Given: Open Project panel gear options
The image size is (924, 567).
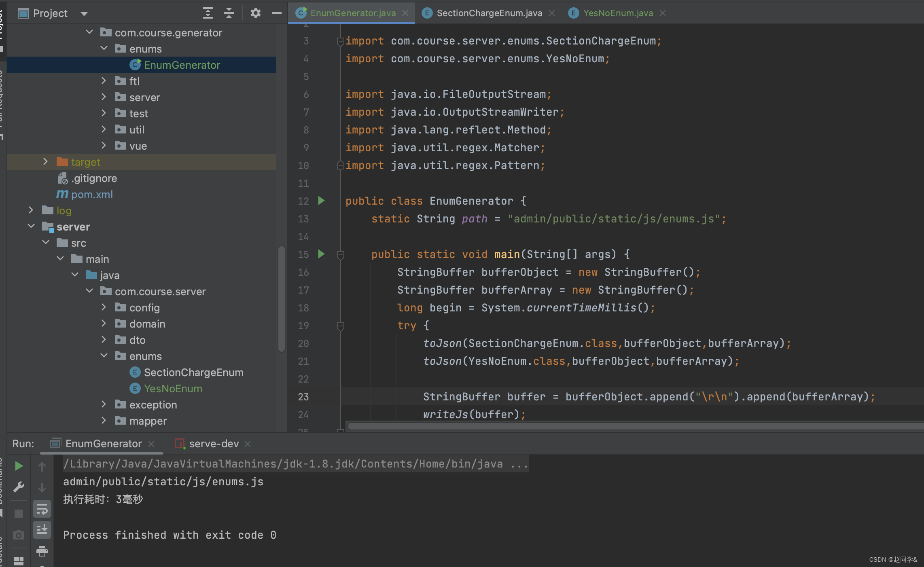Looking at the screenshot, I should pos(255,13).
